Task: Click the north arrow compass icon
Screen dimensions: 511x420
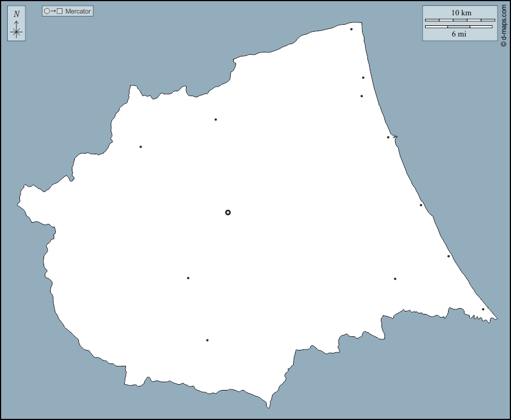Action: [16, 24]
